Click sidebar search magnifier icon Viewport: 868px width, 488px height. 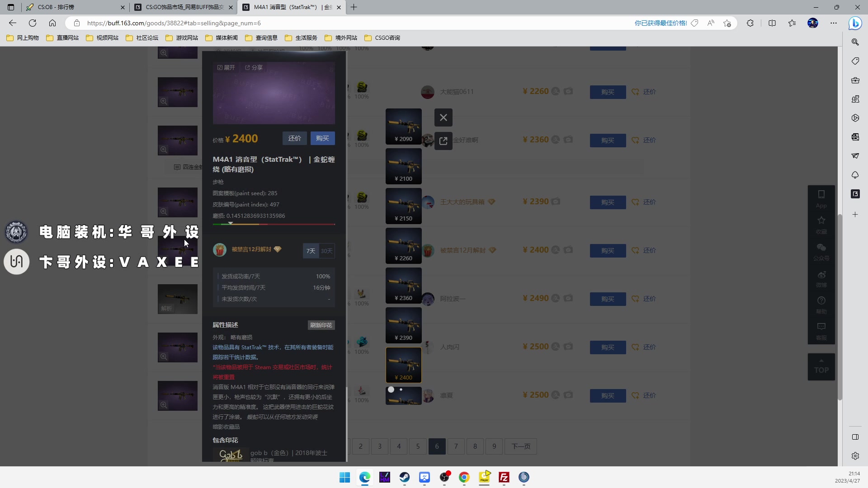(x=855, y=42)
